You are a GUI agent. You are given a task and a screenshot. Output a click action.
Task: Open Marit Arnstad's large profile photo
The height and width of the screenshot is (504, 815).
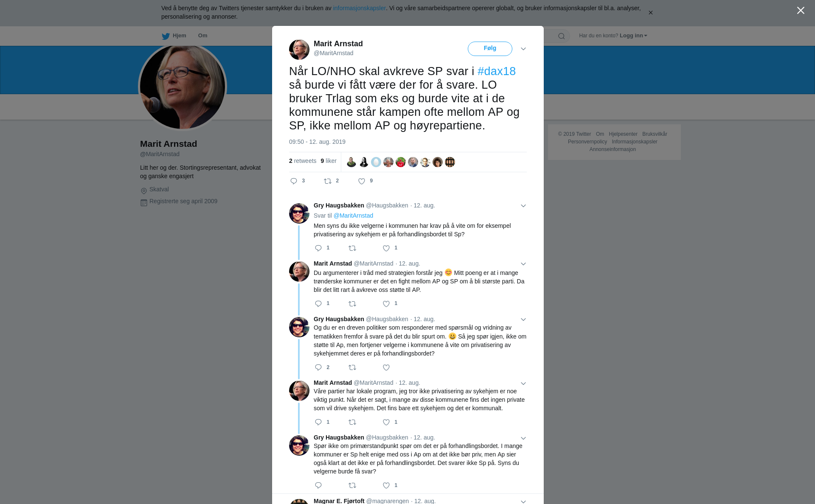point(183,87)
